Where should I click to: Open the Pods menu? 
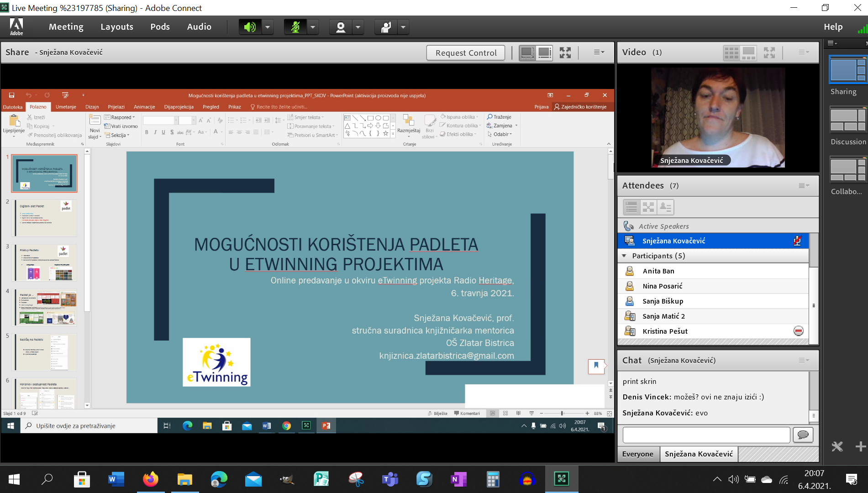coord(160,27)
